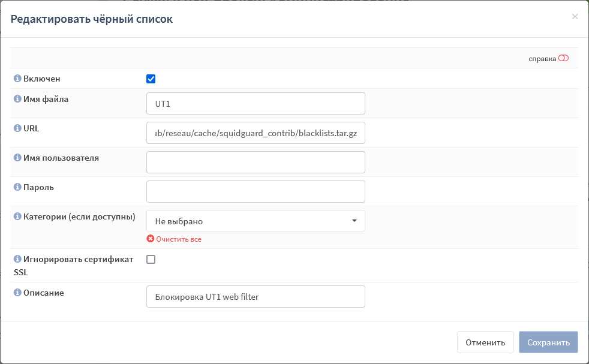Focus the Имя файла input field
The width and height of the screenshot is (589, 364).
(x=256, y=104)
